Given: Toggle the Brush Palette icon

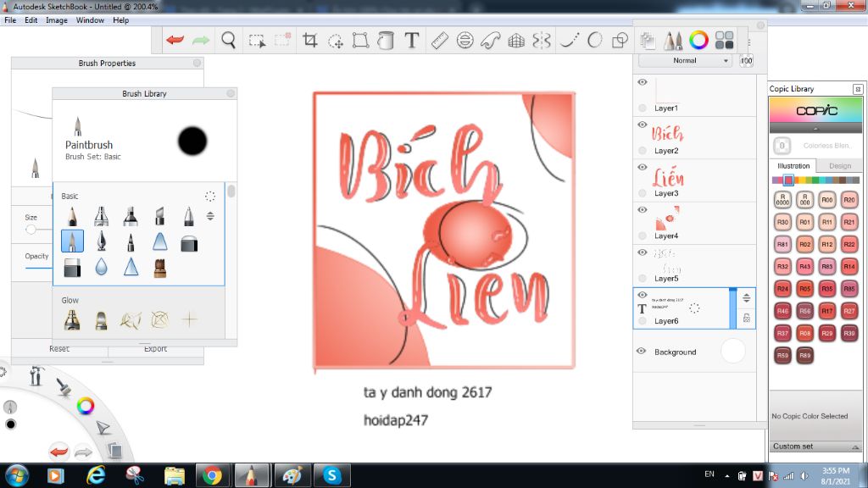Looking at the screenshot, I should pos(672,40).
